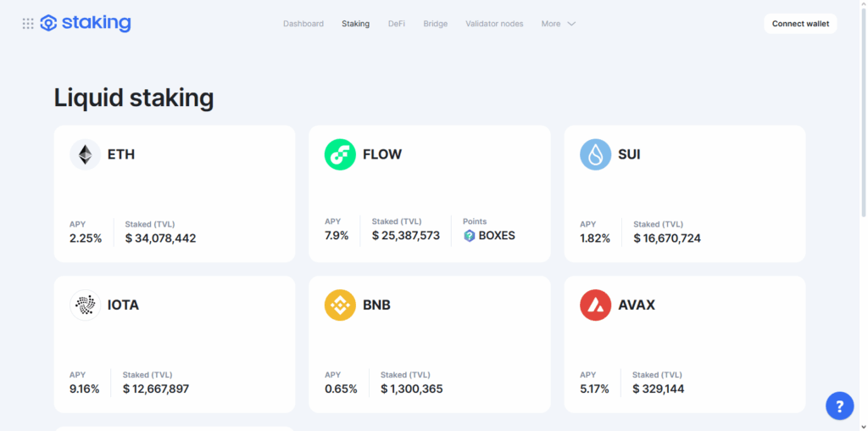868x431 pixels.
Task: Click the BOXES points cube icon
Action: point(470,236)
